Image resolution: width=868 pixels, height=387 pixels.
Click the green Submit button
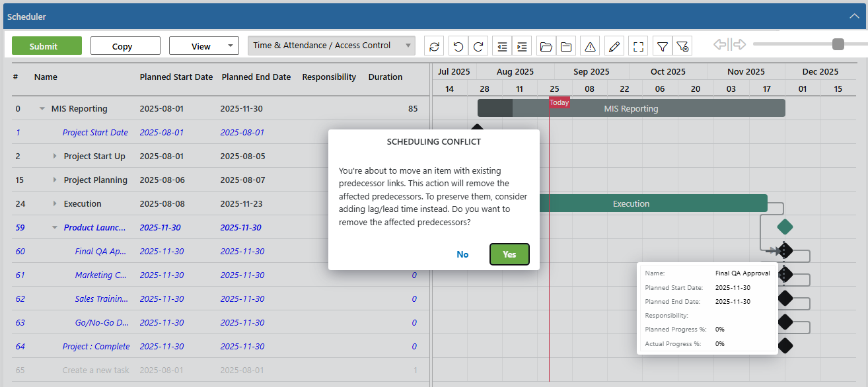coord(47,46)
